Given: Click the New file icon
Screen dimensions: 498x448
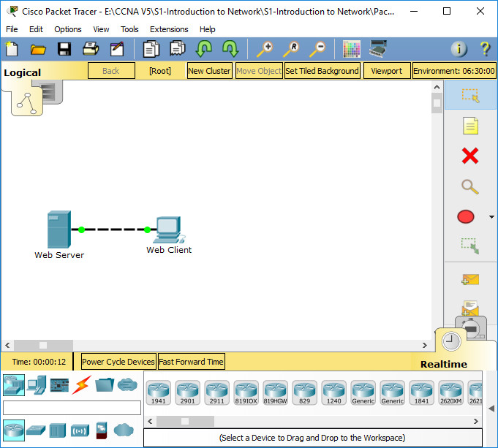Looking at the screenshot, I should tap(12, 49).
